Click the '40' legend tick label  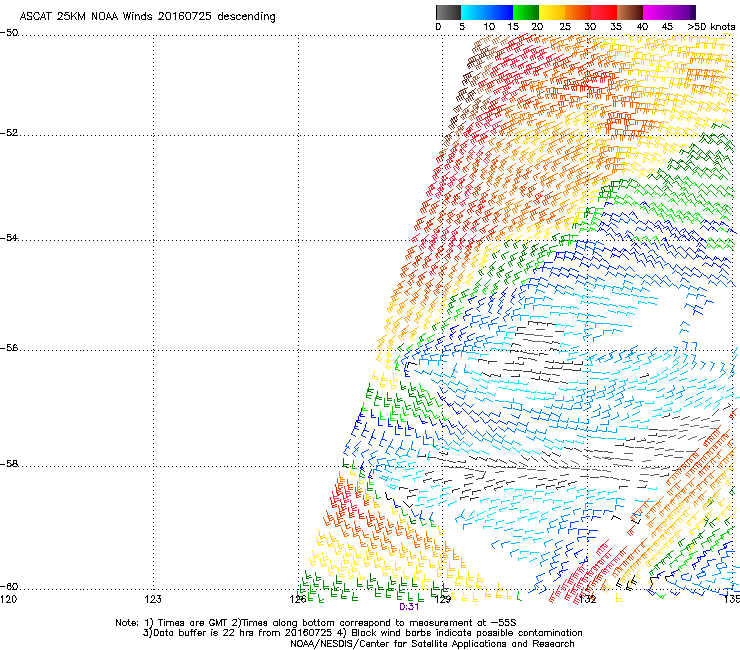(x=642, y=27)
